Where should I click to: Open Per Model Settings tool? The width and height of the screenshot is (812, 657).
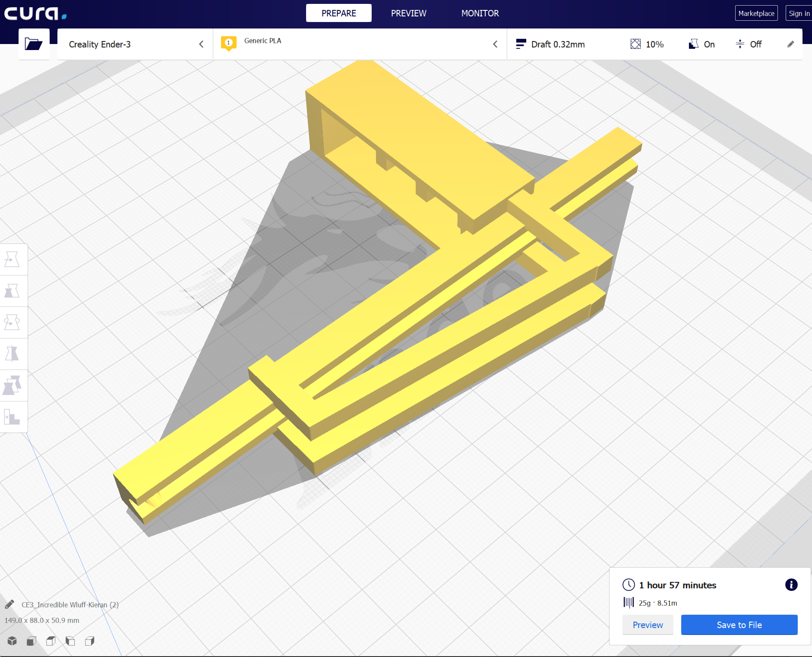coord(12,385)
